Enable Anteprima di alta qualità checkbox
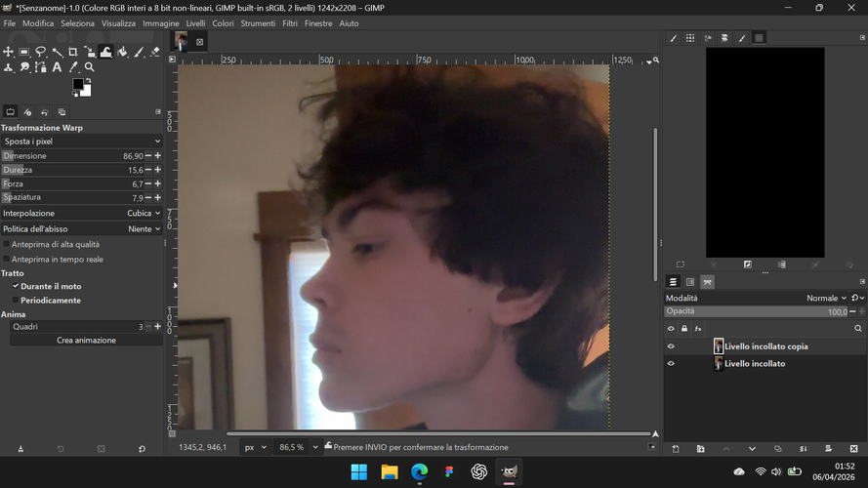Viewport: 868px width, 488px height. (x=7, y=244)
